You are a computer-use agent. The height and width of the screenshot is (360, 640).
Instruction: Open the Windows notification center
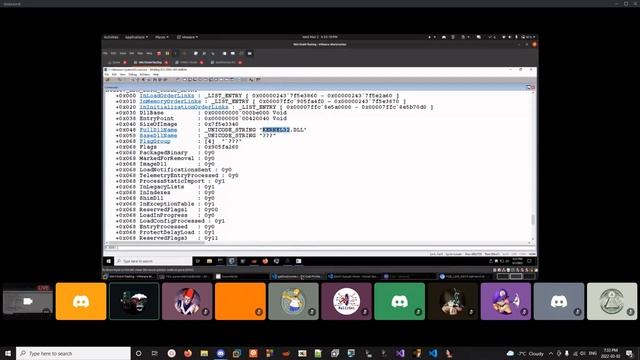629,353
